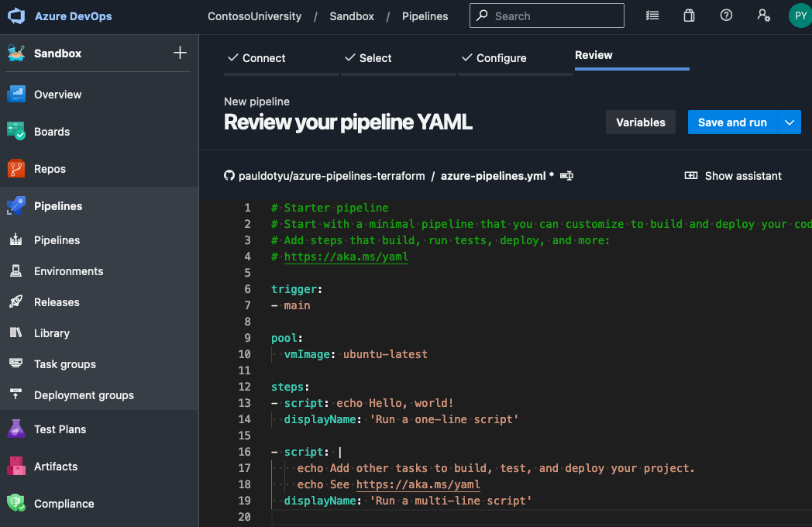The image size is (812, 527).
Task: Click the Help question mark icon
Action: click(x=726, y=15)
